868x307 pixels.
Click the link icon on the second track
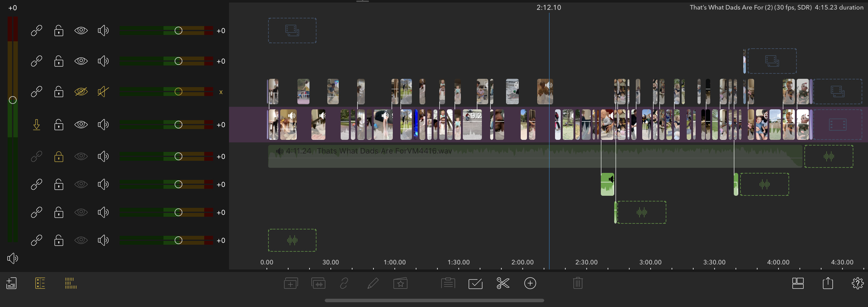click(x=36, y=61)
